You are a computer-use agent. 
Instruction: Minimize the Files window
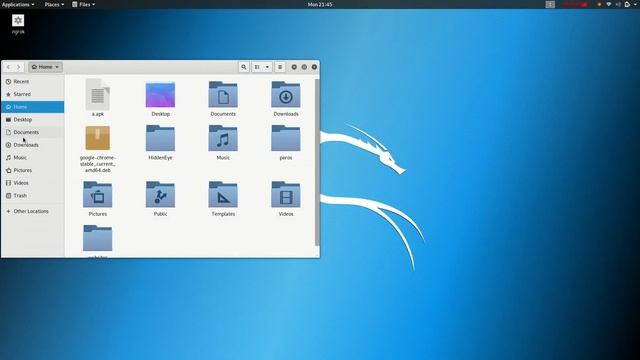[x=294, y=67]
